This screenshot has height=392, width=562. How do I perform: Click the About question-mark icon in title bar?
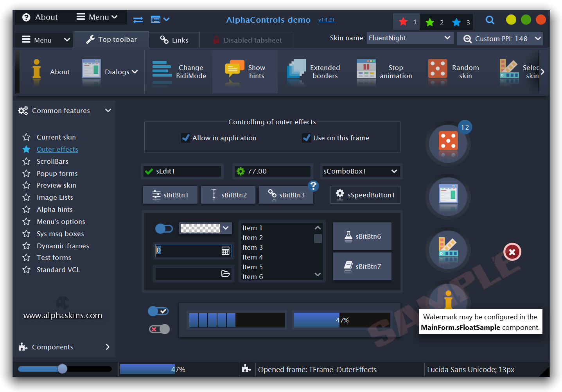click(x=26, y=18)
